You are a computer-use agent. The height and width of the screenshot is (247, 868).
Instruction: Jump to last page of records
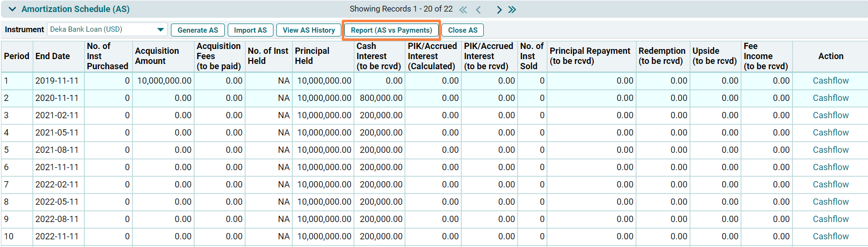512,10
